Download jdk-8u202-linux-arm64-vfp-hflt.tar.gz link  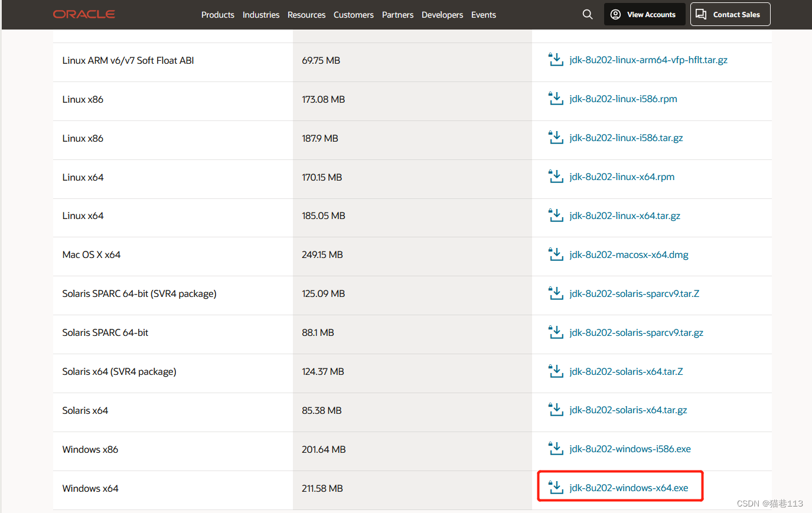648,60
